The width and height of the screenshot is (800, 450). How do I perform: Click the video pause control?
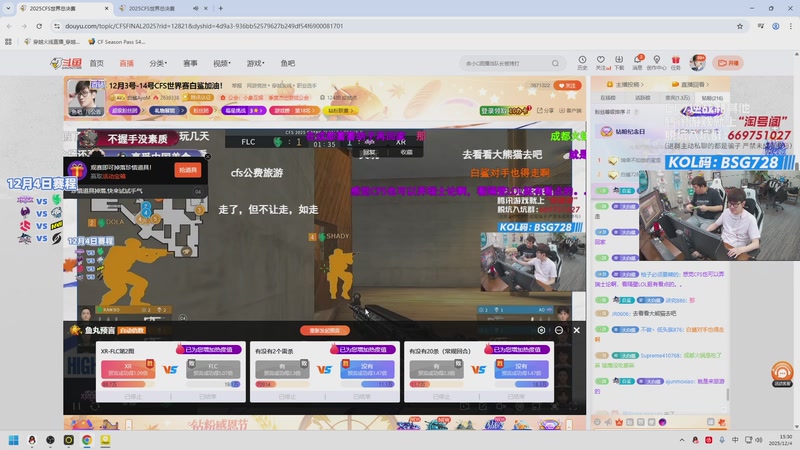pos(77,407)
